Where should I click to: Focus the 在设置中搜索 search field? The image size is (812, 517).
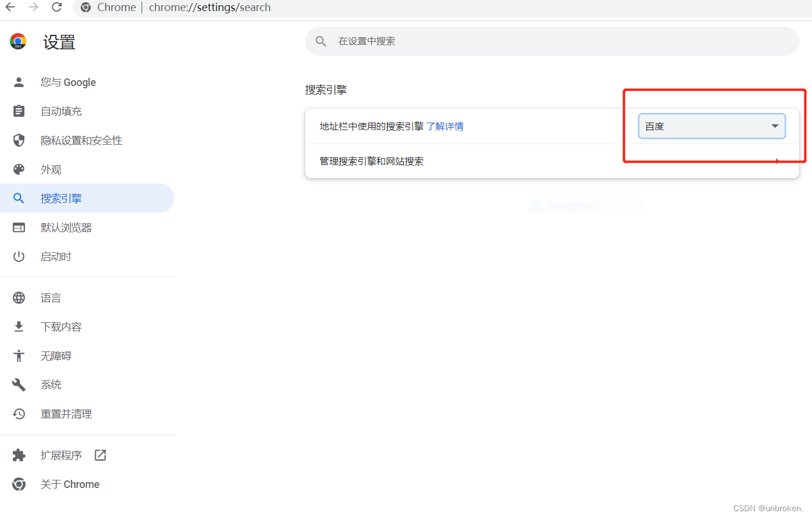pos(552,41)
